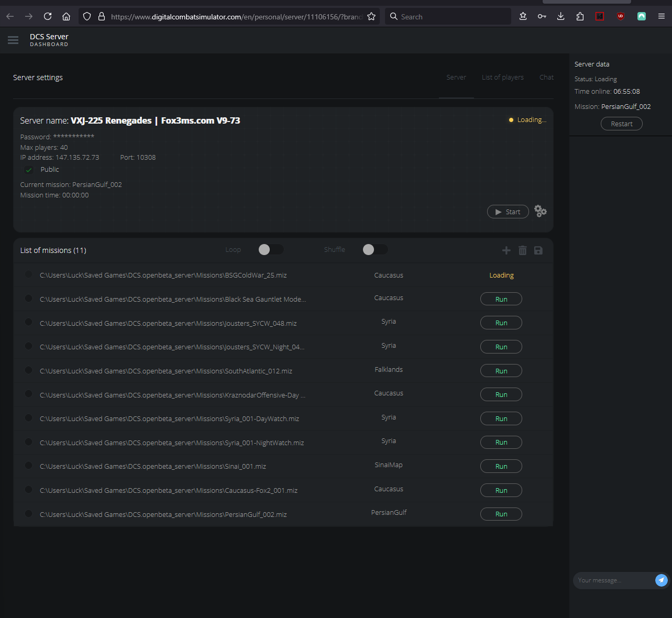Bookmark this page with the star icon
The width and height of the screenshot is (672, 618).
tap(371, 16)
